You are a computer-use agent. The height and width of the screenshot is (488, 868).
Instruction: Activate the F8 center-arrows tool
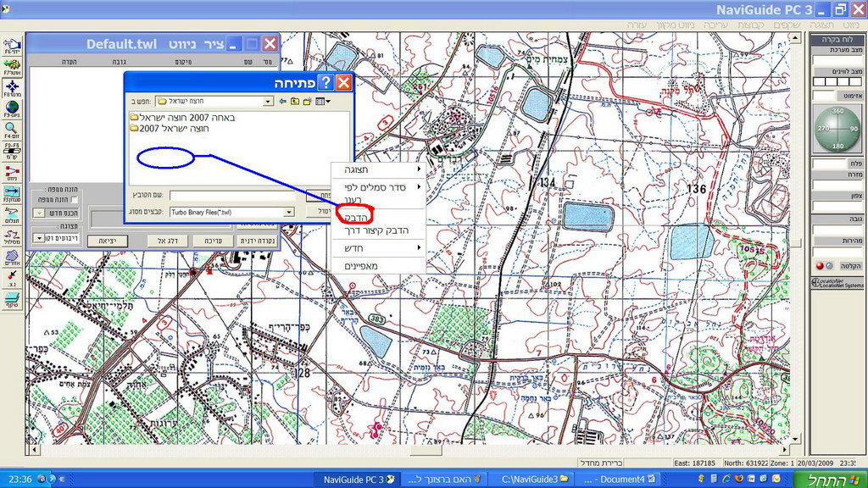(x=12, y=88)
